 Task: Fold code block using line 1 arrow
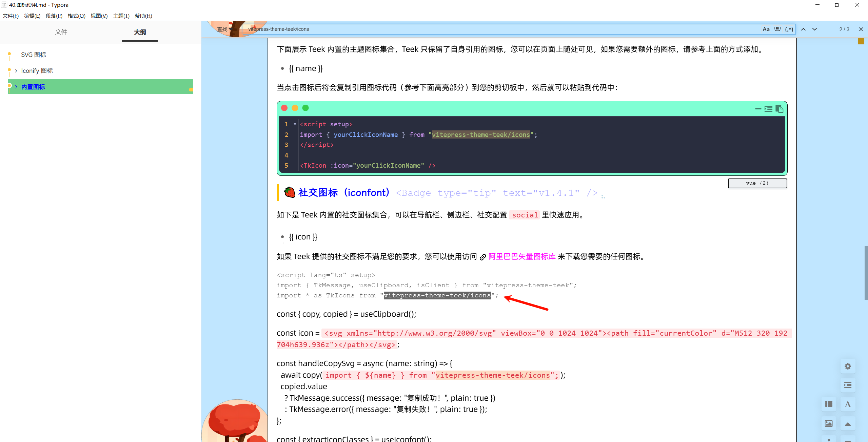295,124
